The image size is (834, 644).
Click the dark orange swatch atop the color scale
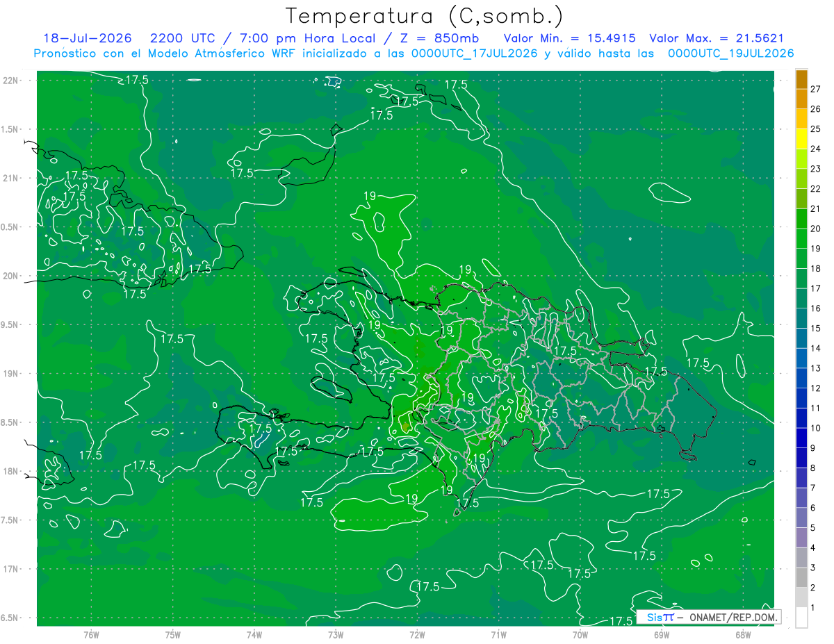(x=801, y=79)
